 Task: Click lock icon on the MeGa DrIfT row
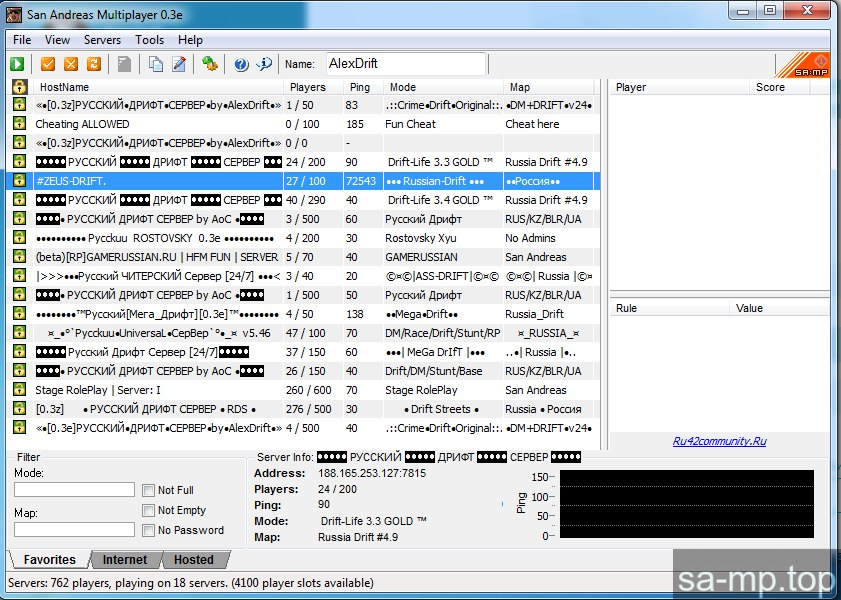click(20, 352)
